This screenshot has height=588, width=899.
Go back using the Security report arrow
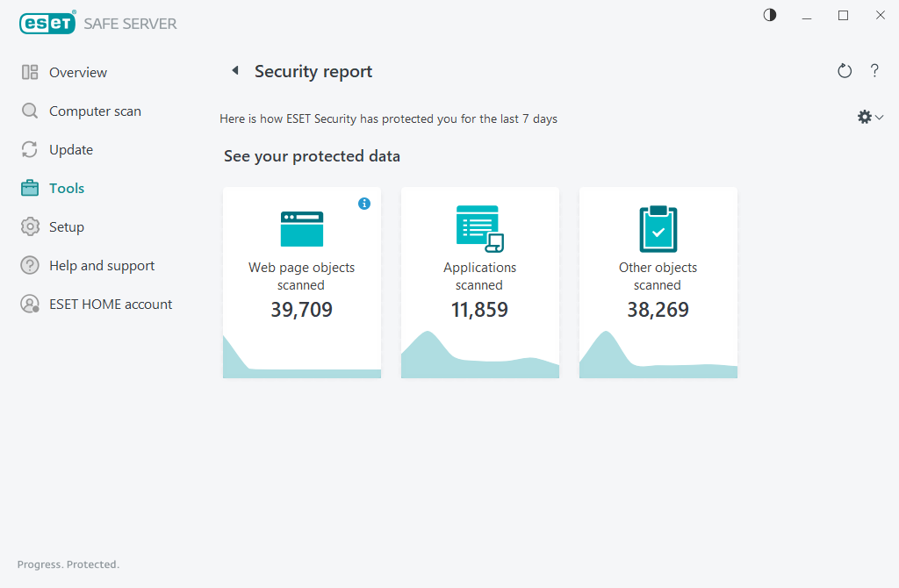click(235, 70)
